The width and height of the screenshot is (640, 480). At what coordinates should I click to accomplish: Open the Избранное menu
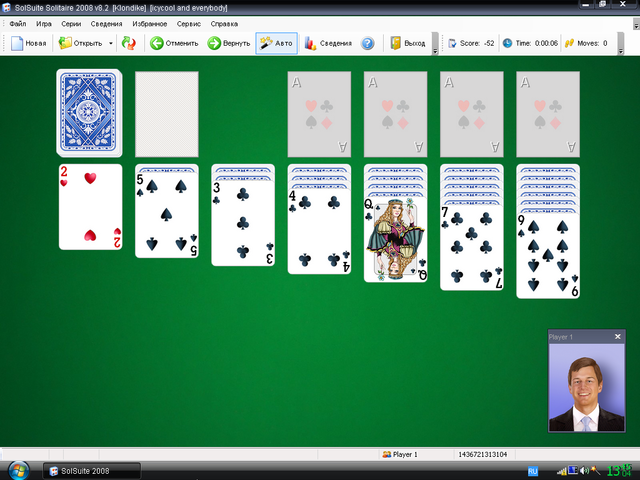point(150,24)
